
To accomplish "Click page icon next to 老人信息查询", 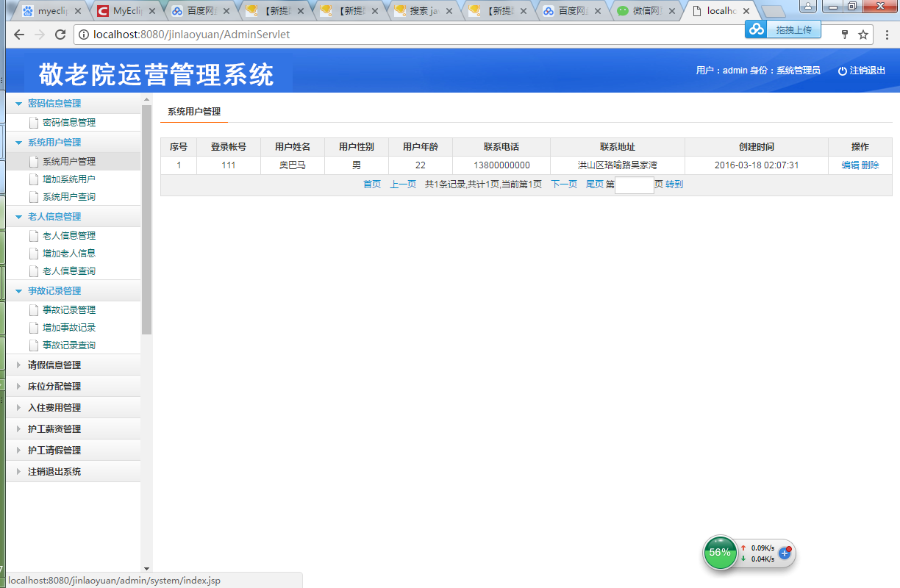I will (x=34, y=271).
